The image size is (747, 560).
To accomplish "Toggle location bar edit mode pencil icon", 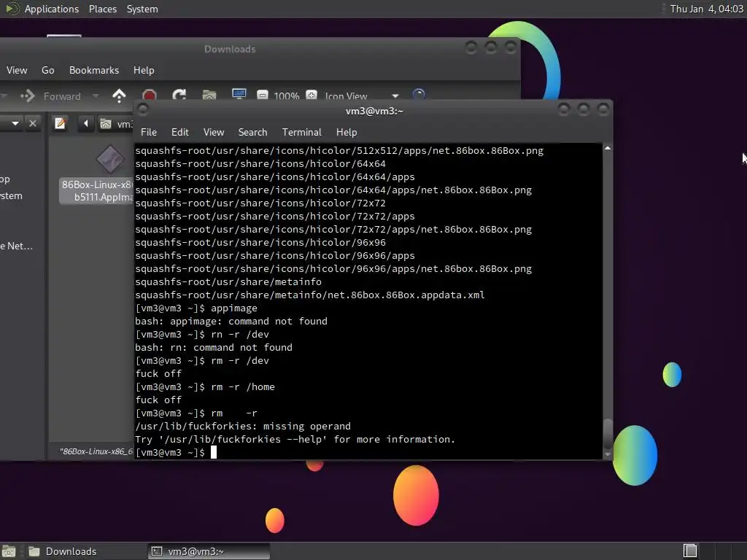I will 60,123.
